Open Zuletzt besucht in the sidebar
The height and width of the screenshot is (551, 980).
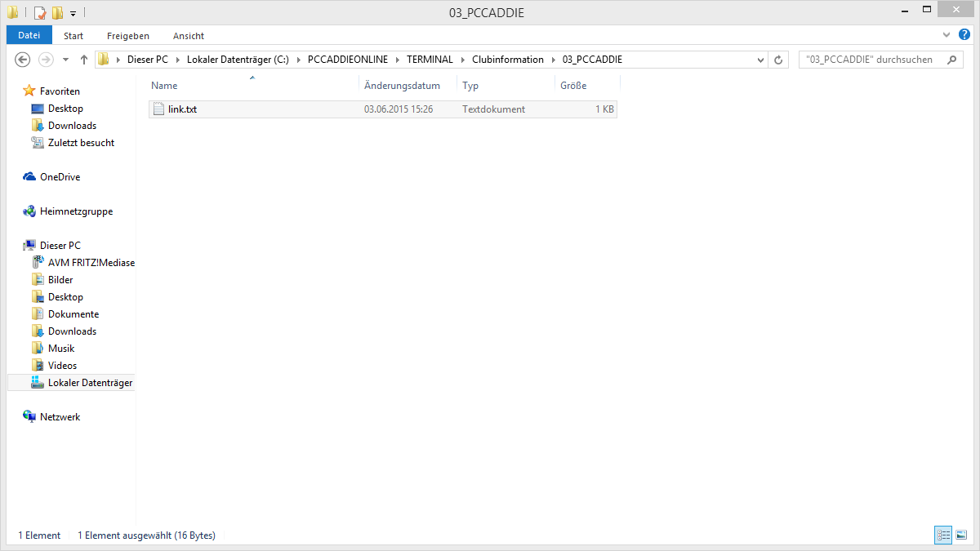click(x=81, y=143)
